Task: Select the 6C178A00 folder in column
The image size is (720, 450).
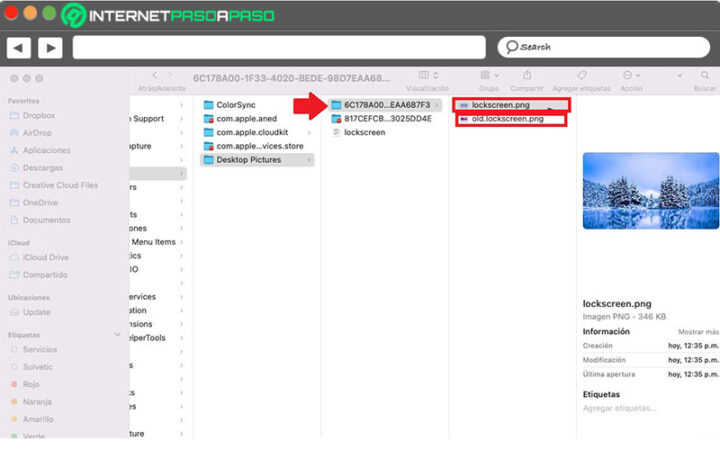Action: (385, 105)
